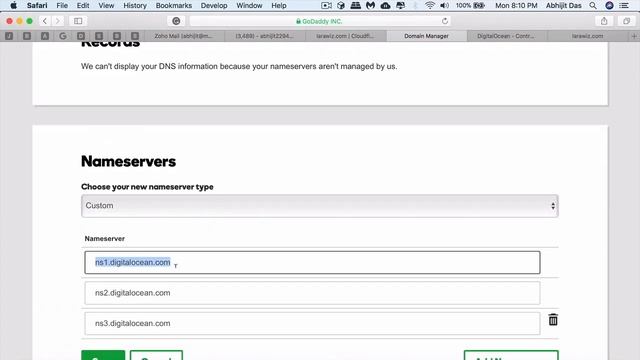Click the cloud upload menu bar icon

point(385,6)
